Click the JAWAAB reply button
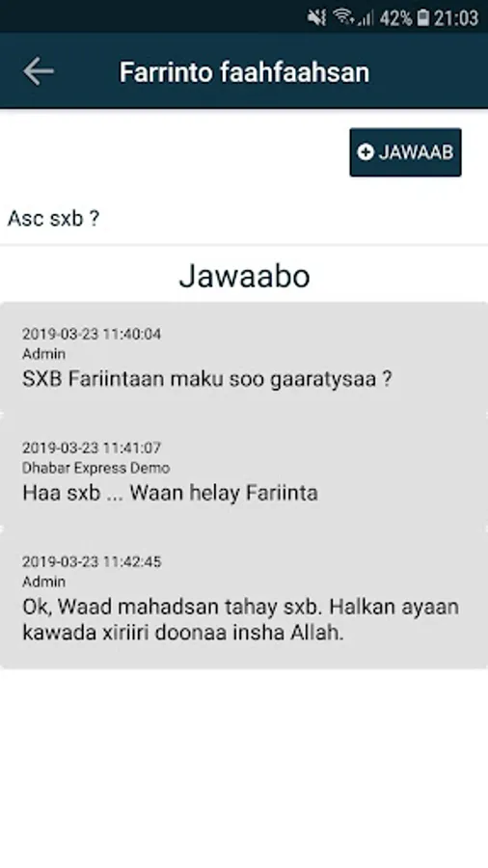 click(405, 152)
